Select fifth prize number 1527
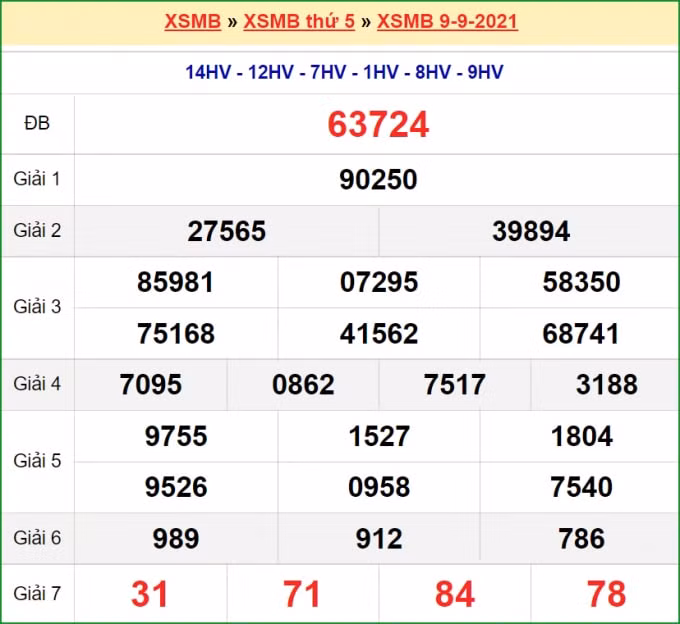 379,436
